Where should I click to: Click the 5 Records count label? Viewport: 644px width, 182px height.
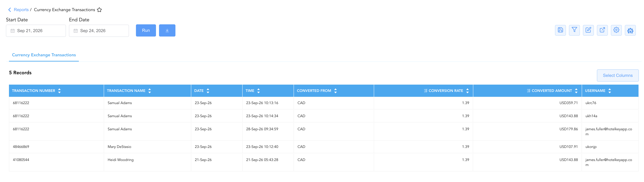click(x=20, y=73)
